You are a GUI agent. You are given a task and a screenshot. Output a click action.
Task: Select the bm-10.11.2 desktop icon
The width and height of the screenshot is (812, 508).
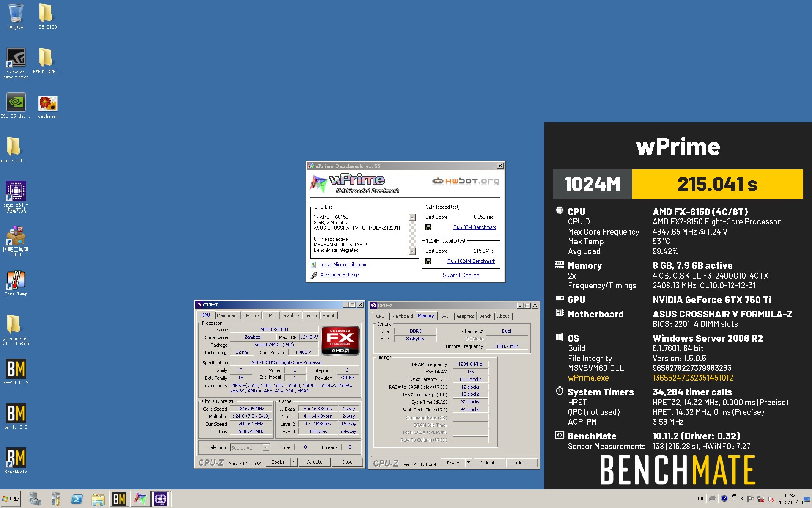click(16, 372)
